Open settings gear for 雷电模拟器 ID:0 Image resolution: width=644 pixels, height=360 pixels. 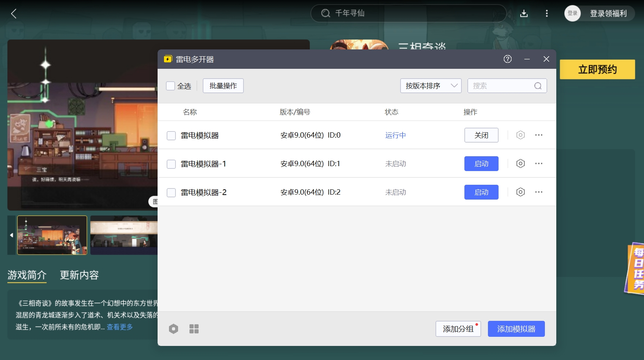(521, 135)
